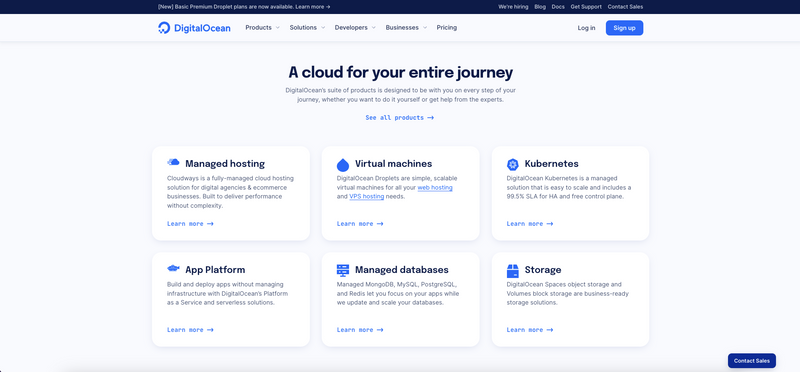The image size is (800, 372).
Task: Click the Premium Droplet plans announcement link
Action: [244, 7]
